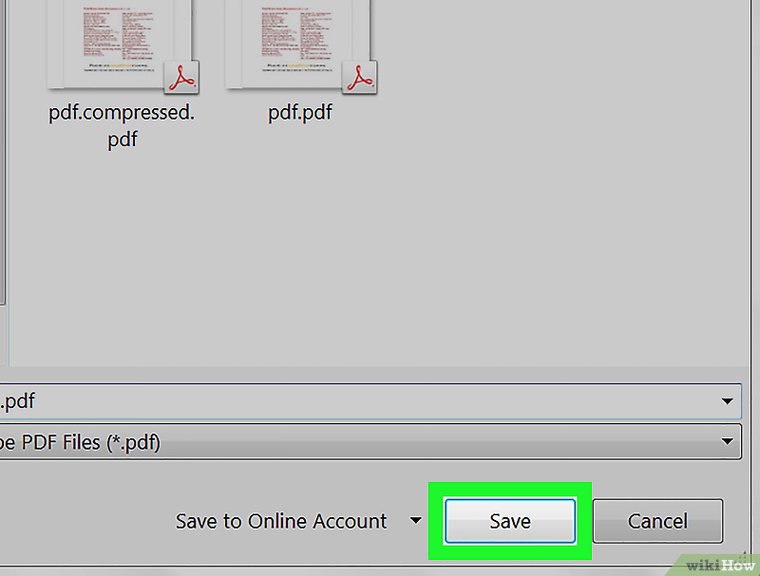Click the Adobe PDF icon on pdf.compressed.pdf
760x576 pixels.
click(x=181, y=77)
